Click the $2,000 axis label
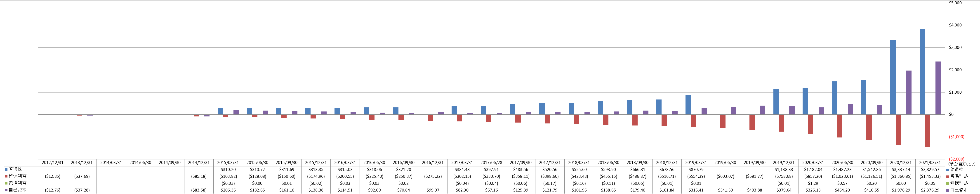 coord(955,70)
